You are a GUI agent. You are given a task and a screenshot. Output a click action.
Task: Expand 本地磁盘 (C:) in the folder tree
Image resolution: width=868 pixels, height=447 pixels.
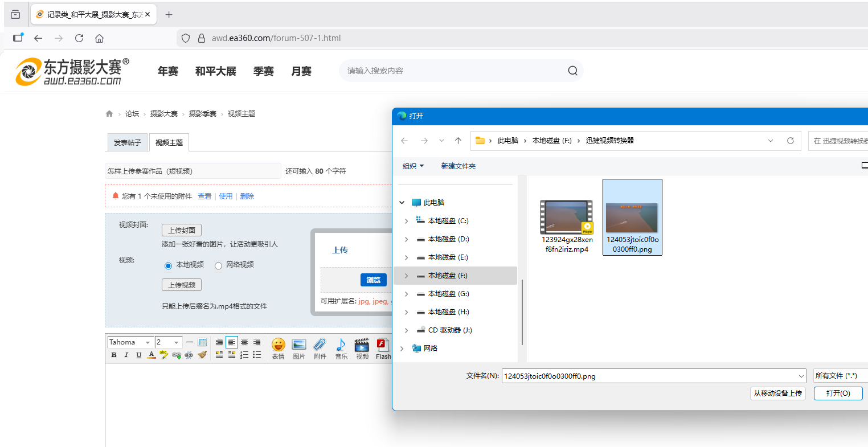pos(406,221)
